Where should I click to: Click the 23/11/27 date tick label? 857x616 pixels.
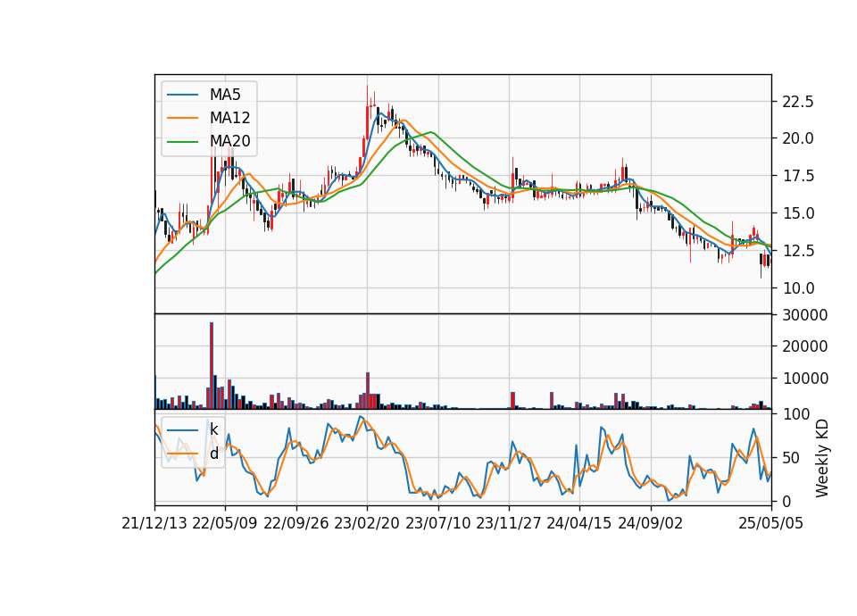point(509,523)
